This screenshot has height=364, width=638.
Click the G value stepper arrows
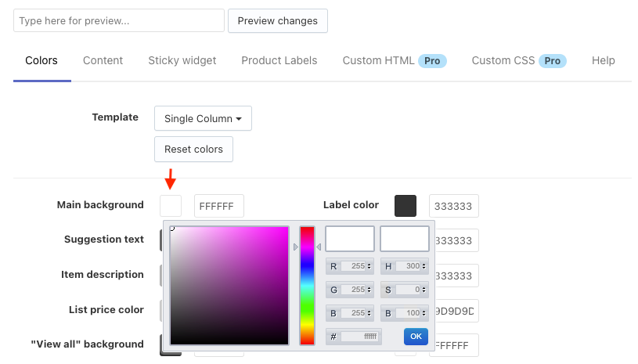pyautogui.click(x=369, y=290)
